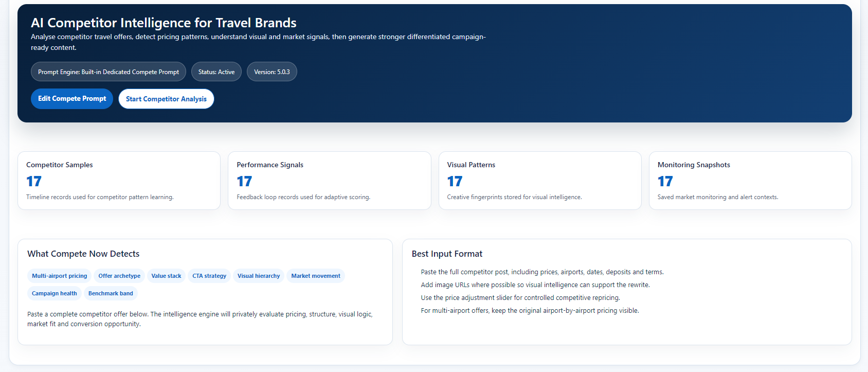Screen dimensions: 868x372
Task: Click the 17 count under Competitor Samples
Action: point(34,181)
